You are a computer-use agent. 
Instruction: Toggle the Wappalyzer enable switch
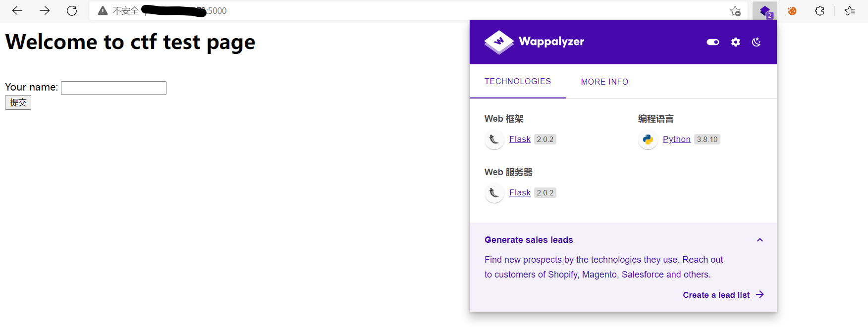713,42
